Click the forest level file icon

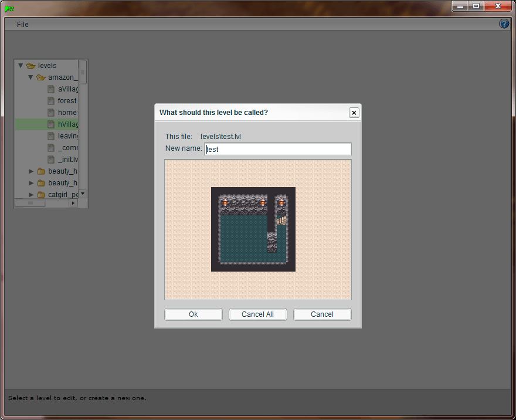(51, 101)
